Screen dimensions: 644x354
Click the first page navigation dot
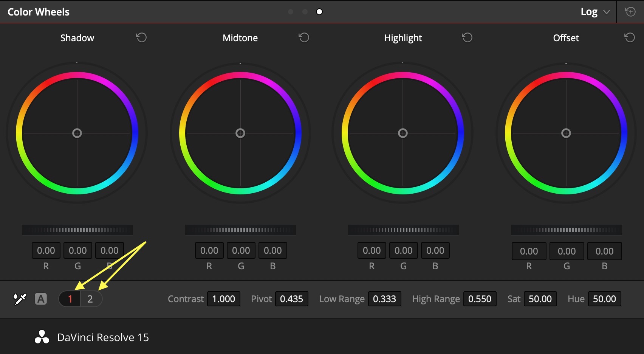[x=291, y=12]
